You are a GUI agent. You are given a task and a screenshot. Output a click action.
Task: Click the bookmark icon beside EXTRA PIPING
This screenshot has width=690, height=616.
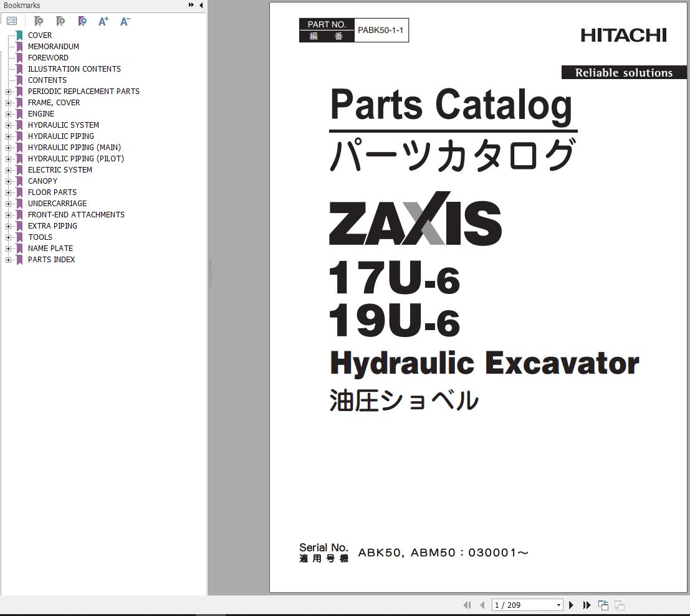pos(19,226)
